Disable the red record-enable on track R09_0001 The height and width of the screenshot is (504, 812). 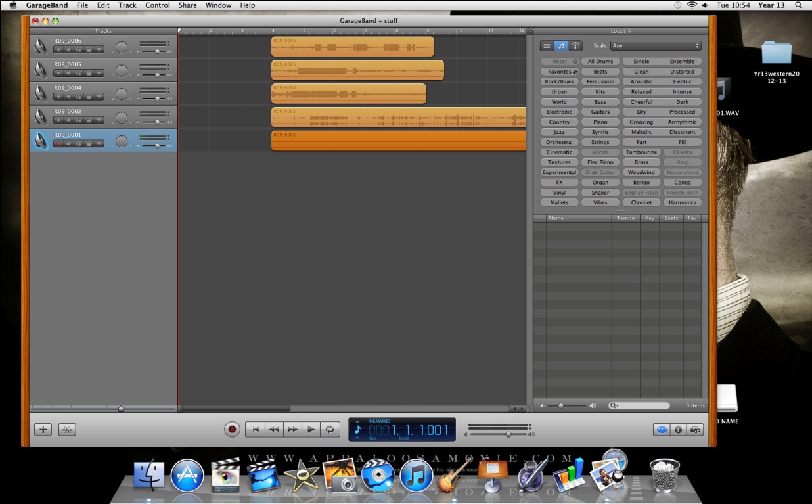pos(58,143)
